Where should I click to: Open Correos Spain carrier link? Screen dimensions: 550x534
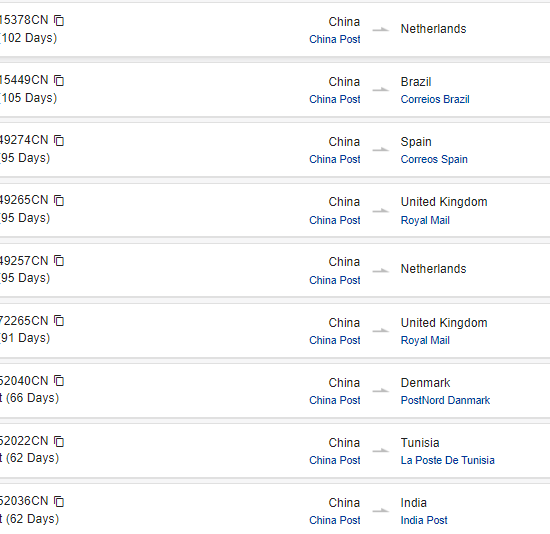tap(434, 159)
